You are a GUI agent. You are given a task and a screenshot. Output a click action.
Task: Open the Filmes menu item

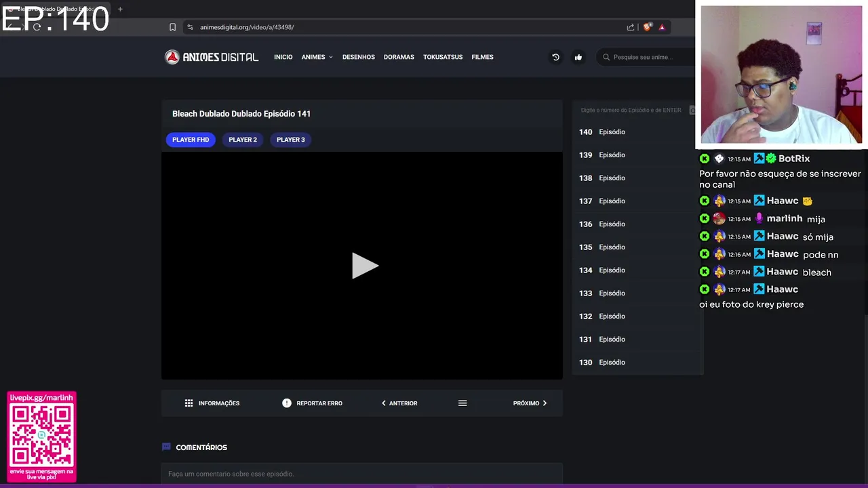482,57
